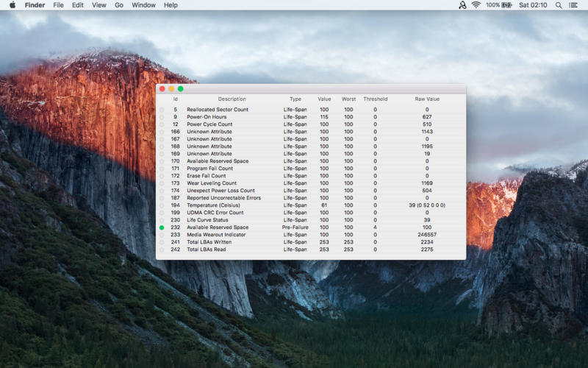Select Unknown Attribute with Id 167
The height and width of the screenshot is (368, 588).
pyautogui.click(x=311, y=139)
